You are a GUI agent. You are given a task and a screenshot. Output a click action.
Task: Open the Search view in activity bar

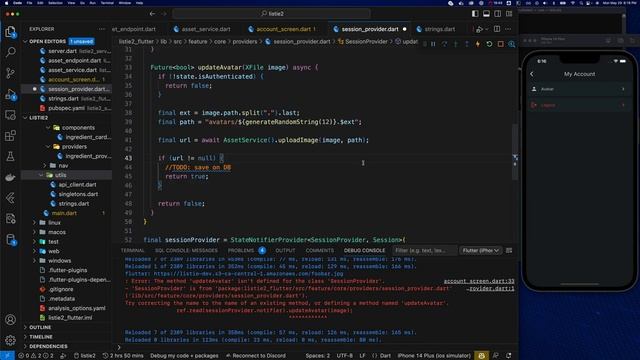tap(11, 52)
